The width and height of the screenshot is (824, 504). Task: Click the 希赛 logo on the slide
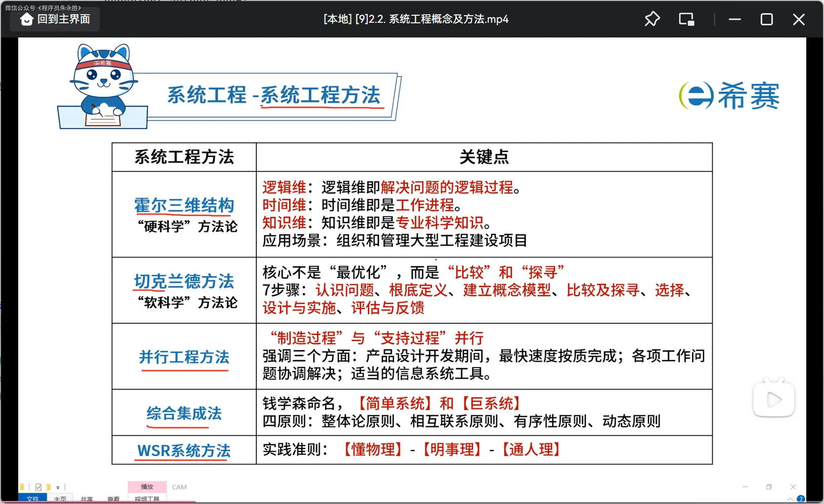pos(729,96)
